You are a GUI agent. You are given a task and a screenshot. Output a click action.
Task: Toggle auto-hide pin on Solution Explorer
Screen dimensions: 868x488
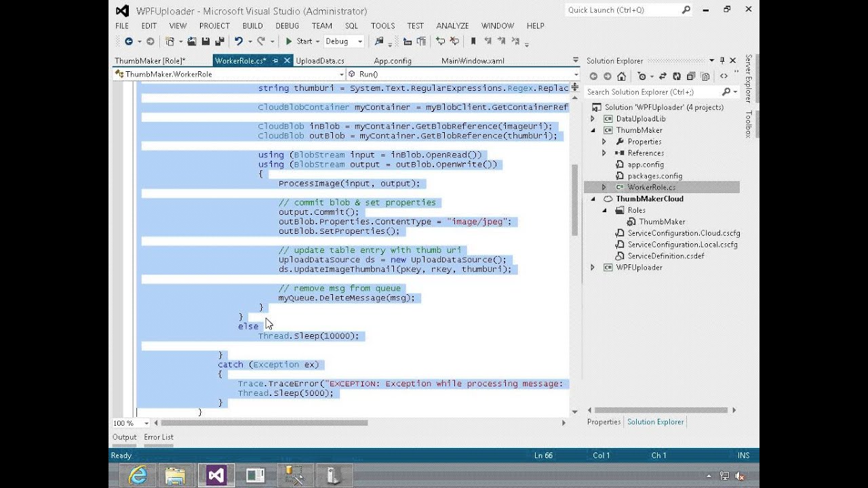pyautogui.click(x=722, y=61)
